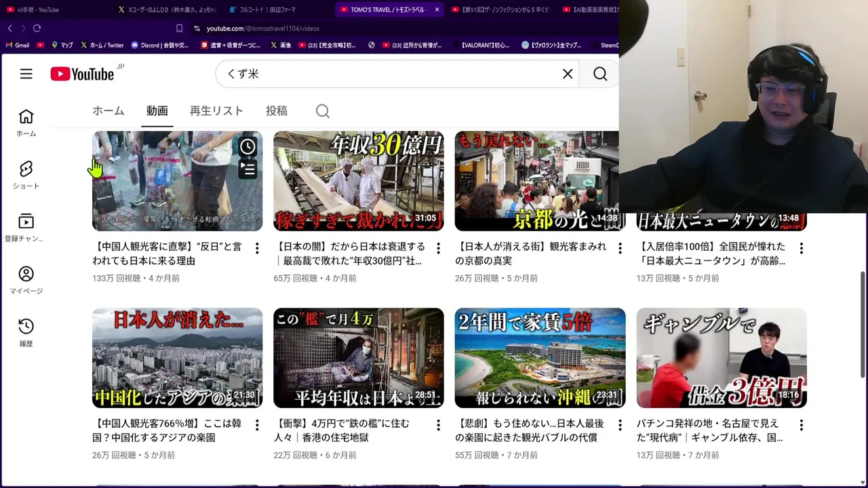Open video titled 衝撃 4万円で鉄の檻に住む人々

coord(342,430)
